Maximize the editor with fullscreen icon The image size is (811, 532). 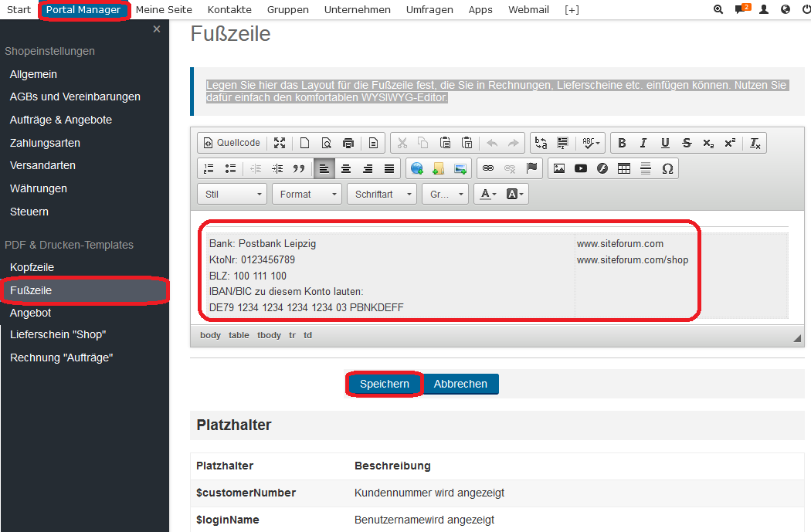click(x=280, y=143)
